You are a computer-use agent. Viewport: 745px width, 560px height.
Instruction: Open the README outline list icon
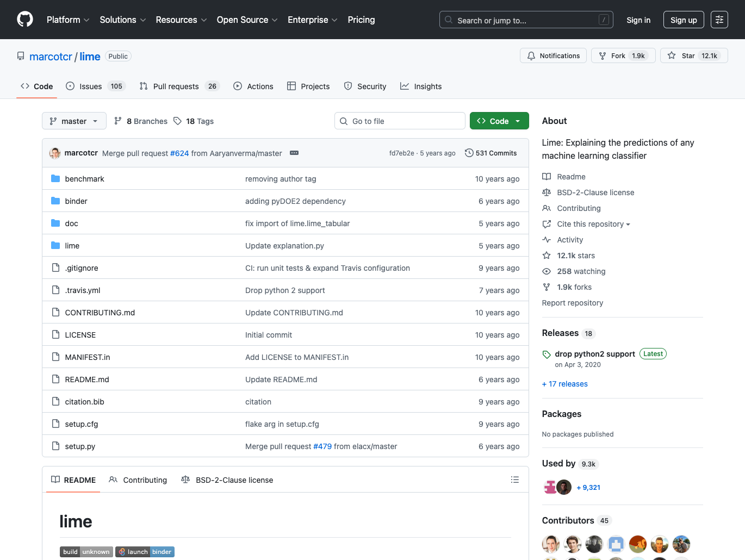click(514, 480)
